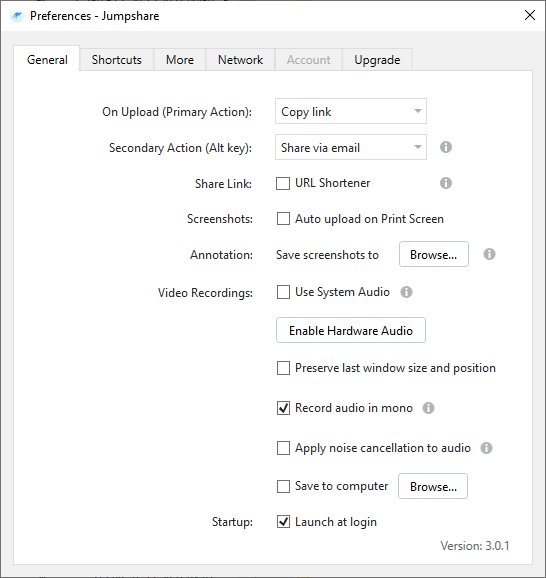
Task: Switch to the Upgrade tab
Action: [x=377, y=60]
